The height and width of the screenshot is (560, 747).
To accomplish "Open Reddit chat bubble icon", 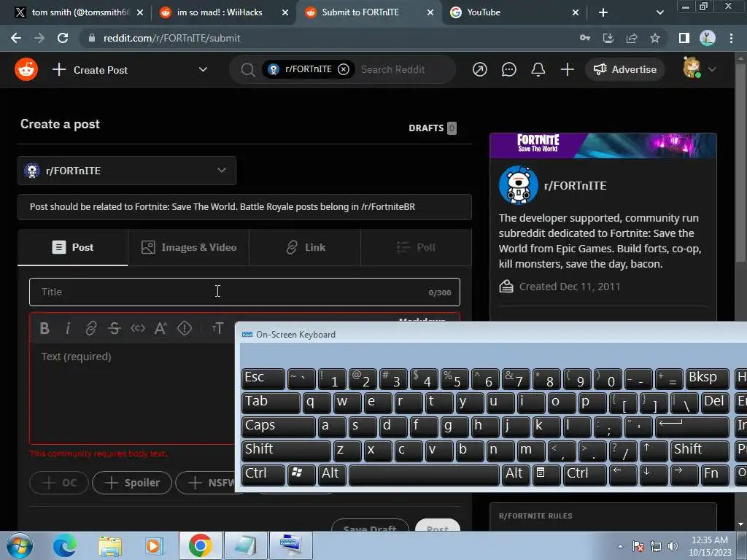I will pyautogui.click(x=508, y=69).
